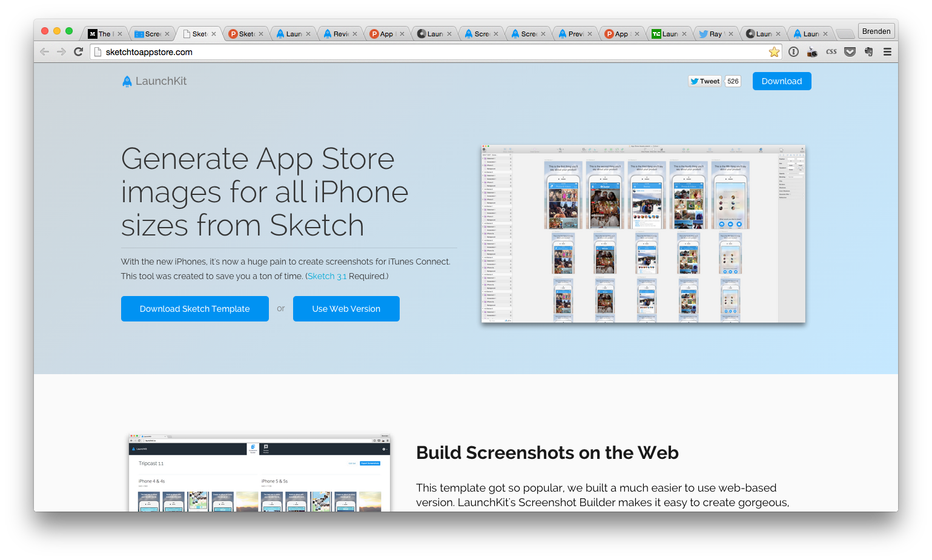Save the page with the Pocket extension
This screenshot has height=560, width=932.
coord(850,52)
